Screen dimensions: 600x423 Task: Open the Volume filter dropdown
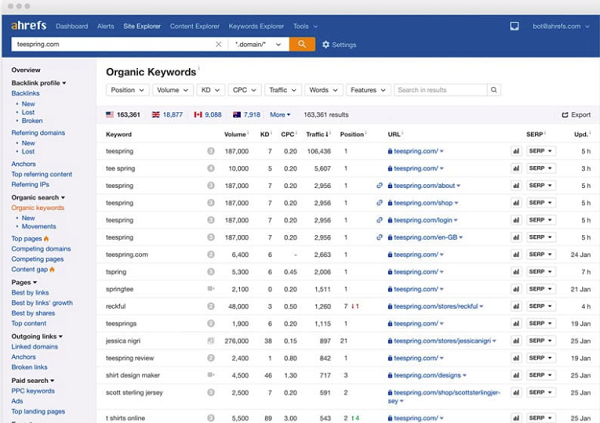click(x=173, y=90)
